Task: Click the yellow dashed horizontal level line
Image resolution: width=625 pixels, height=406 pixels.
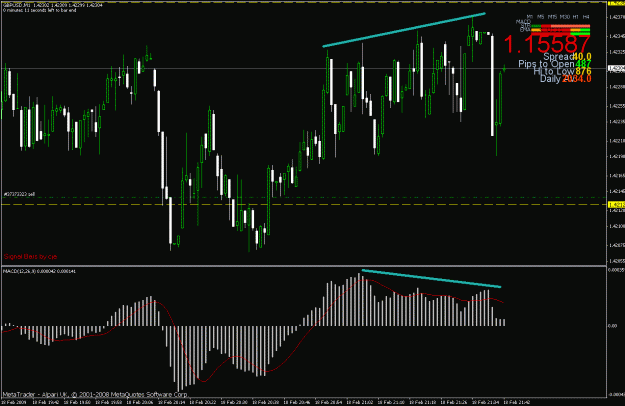Action: pyautogui.click(x=303, y=204)
